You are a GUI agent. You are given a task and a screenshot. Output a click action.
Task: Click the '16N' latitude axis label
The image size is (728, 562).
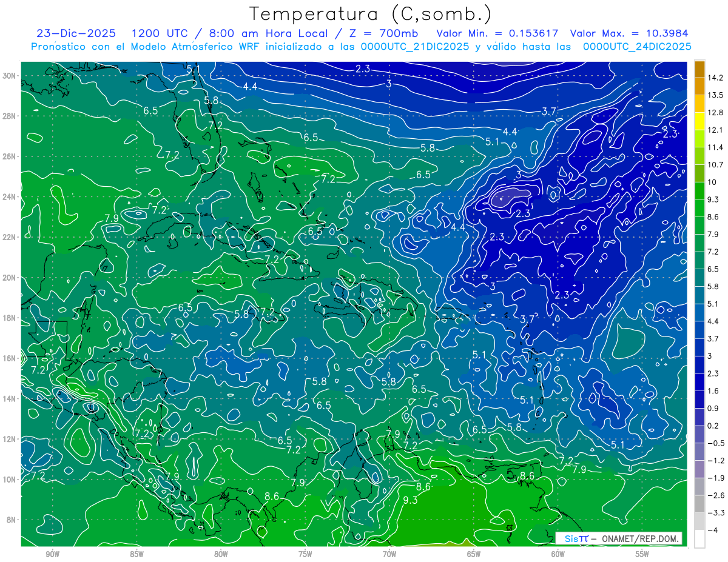click(10, 358)
